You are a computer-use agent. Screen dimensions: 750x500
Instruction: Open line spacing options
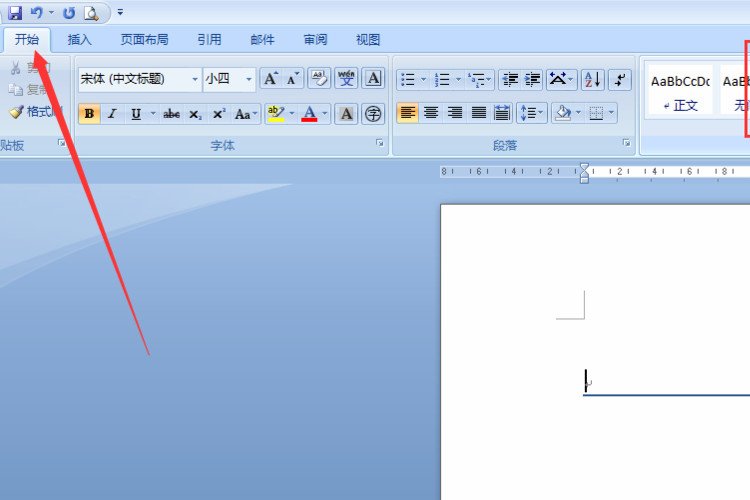pos(532,113)
